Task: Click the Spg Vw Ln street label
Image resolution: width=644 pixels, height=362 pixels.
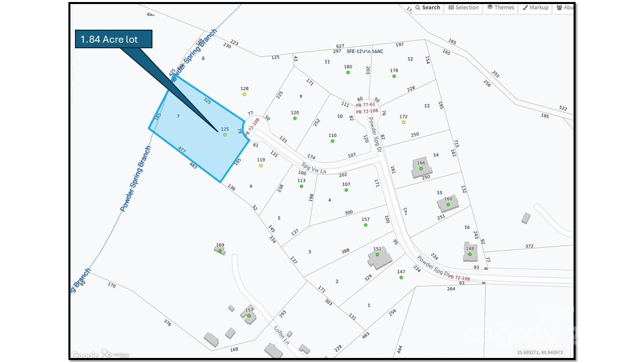Action: coord(313,168)
